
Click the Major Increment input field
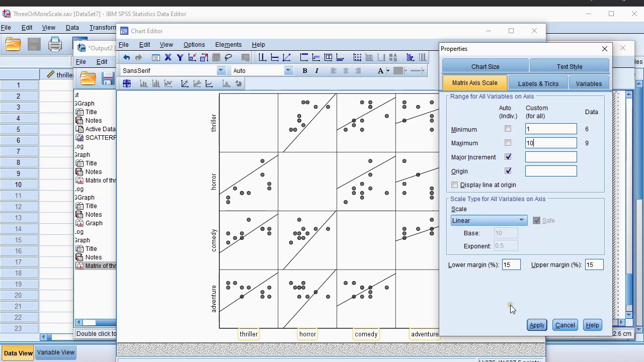coord(551,157)
